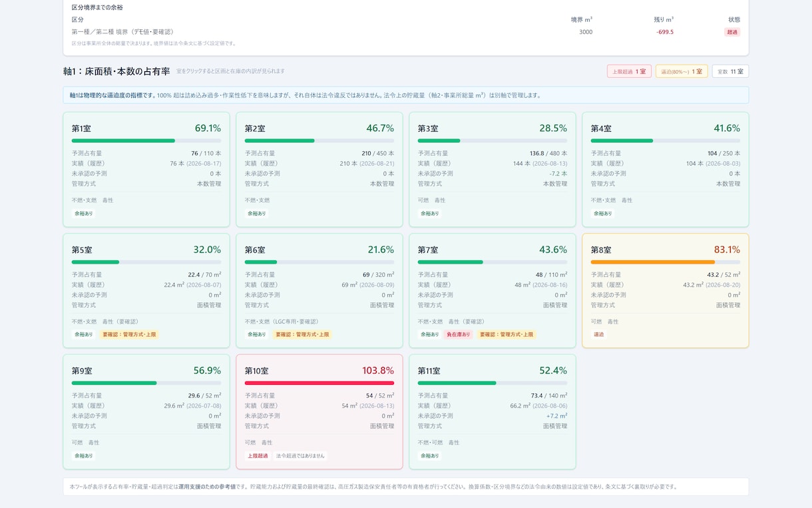Click the 104 / 250 本 value in 第4室
Image resolution: width=812 pixels, height=508 pixels.
(723, 153)
